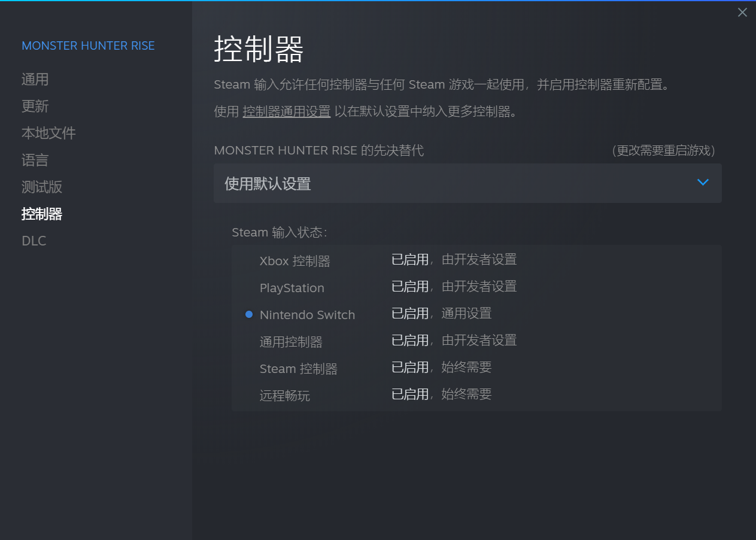Open the DLC tab
Screen dimensions: 756x540
coord(34,241)
